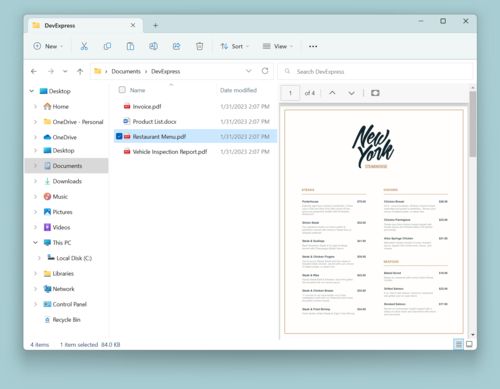
Task: Expand the address bar history dropdown
Action: point(249,71)
